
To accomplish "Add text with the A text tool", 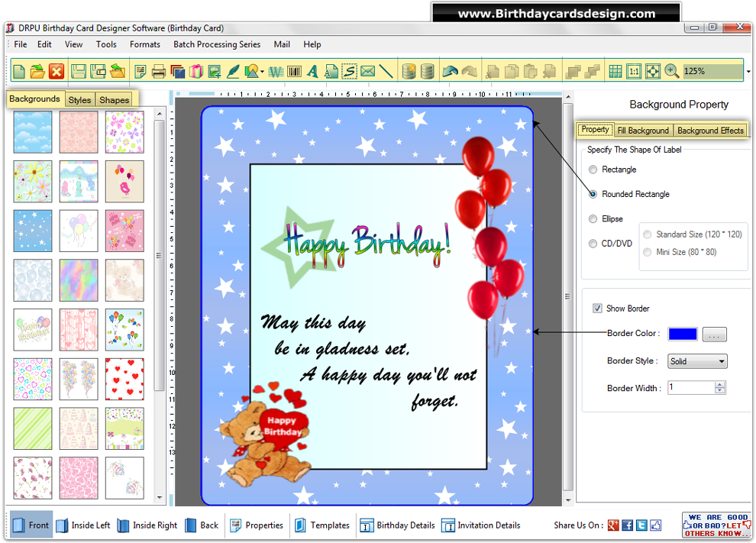I will pyautogui.click(x=312, y=70).
